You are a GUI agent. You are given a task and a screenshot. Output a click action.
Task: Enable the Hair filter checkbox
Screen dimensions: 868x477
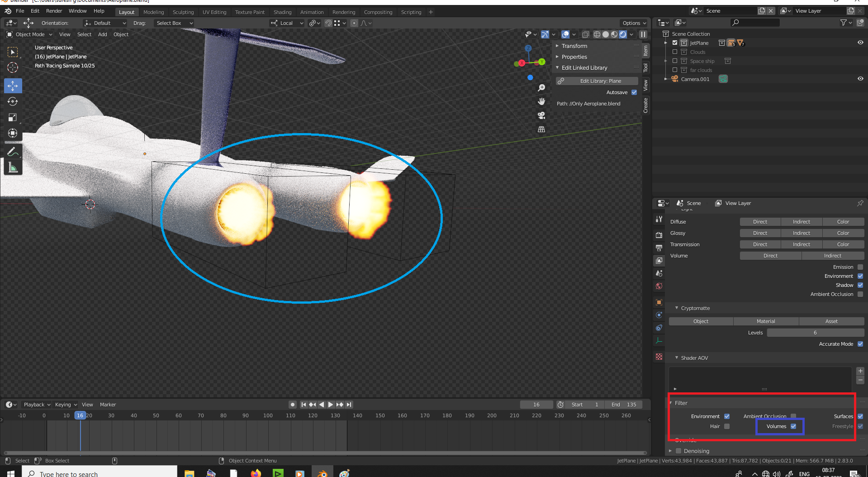[727, 426]
